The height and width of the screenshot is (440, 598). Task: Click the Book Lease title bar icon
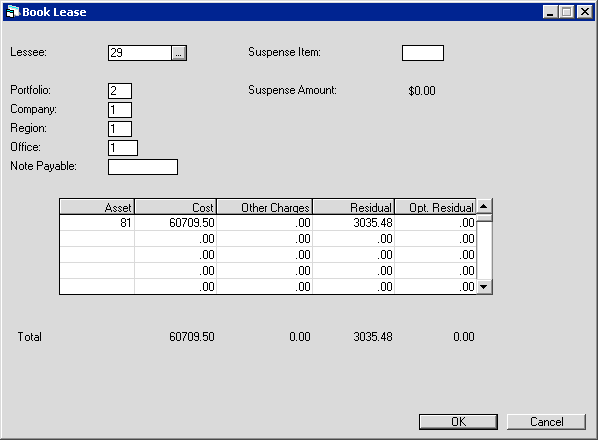click(x=13, y=12)
